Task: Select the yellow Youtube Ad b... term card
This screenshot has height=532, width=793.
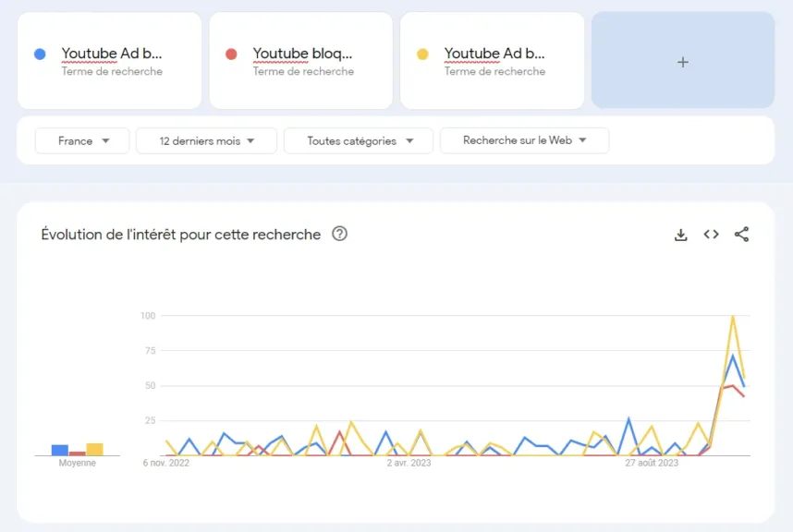Action: tap(492, 61)
